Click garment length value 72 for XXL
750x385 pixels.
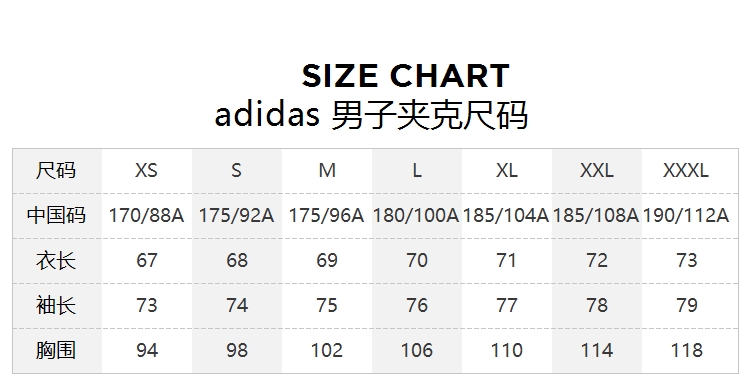pos(596,261)
